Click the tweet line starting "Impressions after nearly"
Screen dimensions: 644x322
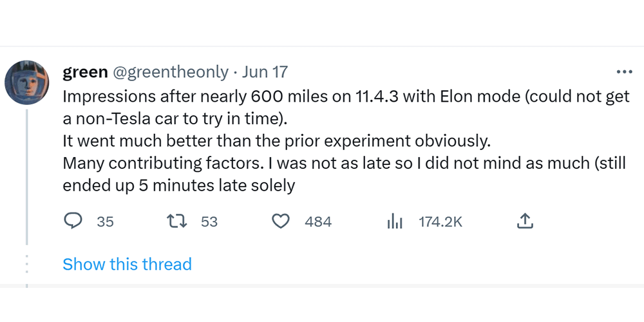[345, 98]
